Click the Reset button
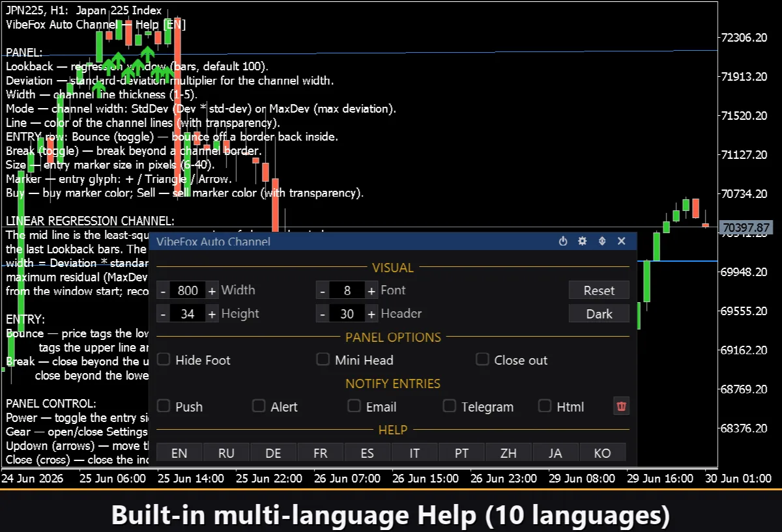 599,290
